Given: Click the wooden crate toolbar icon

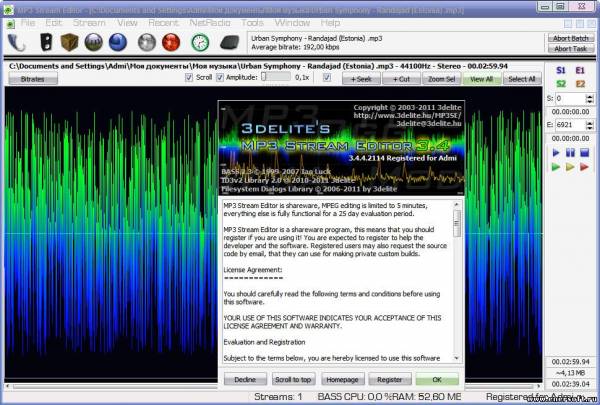Looking at the screenshot, I should point(69,42).
